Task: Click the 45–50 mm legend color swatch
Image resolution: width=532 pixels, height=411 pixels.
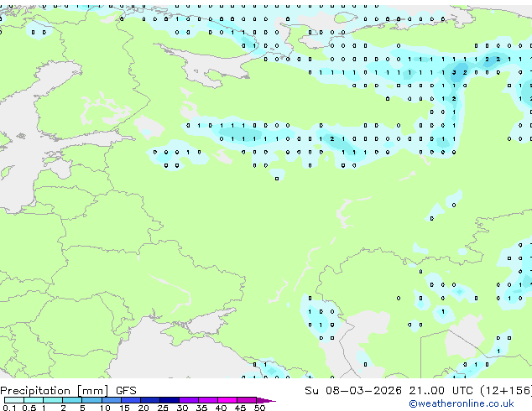Action: (x=247, y=400)
